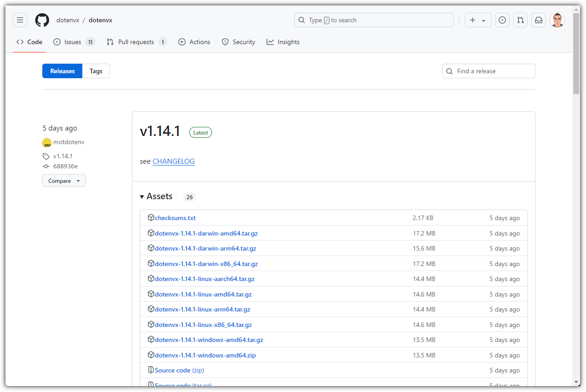This screenshot has width=586, height=392.
Task: Click the magnifier icon in the top search bar
Action: tap(302, 20)
